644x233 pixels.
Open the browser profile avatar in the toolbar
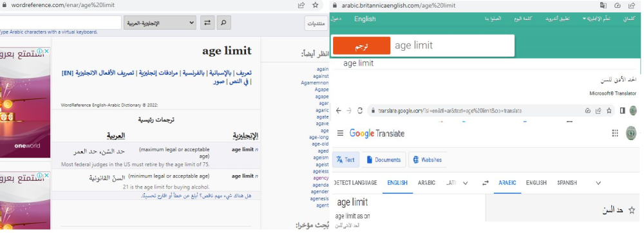(x=633, y=110)
